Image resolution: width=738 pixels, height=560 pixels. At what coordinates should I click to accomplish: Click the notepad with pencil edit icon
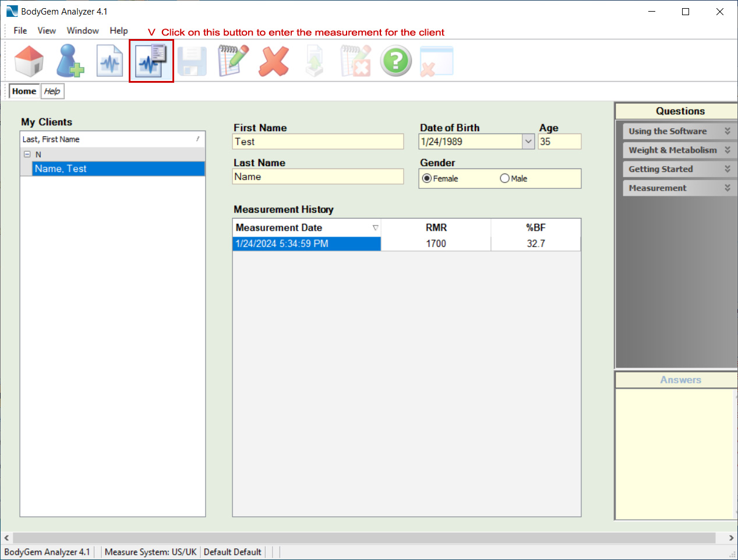(233, 61)
